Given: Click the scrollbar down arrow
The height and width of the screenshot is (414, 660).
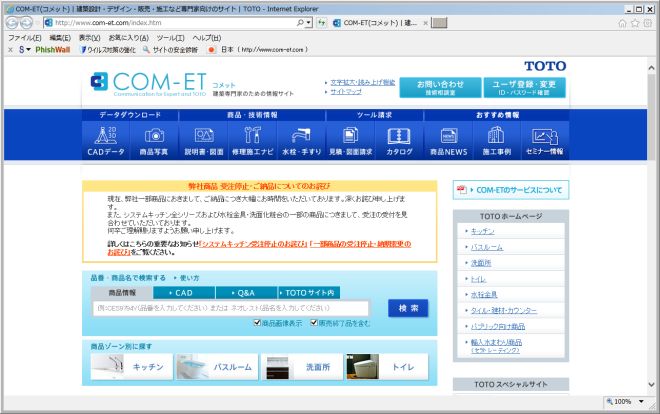Looking at the screenshot, I should (651, 385).
